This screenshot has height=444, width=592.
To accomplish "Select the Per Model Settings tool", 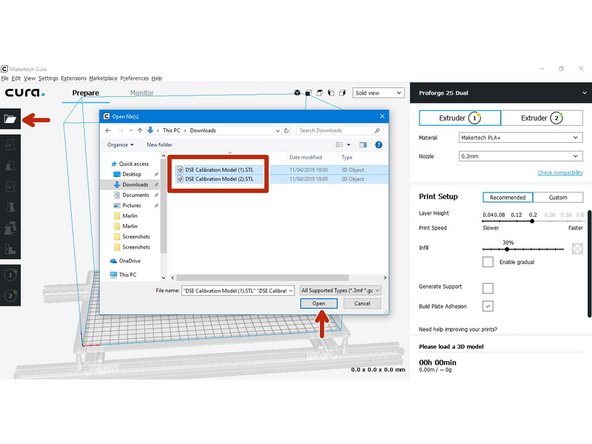I will [10, 228].
